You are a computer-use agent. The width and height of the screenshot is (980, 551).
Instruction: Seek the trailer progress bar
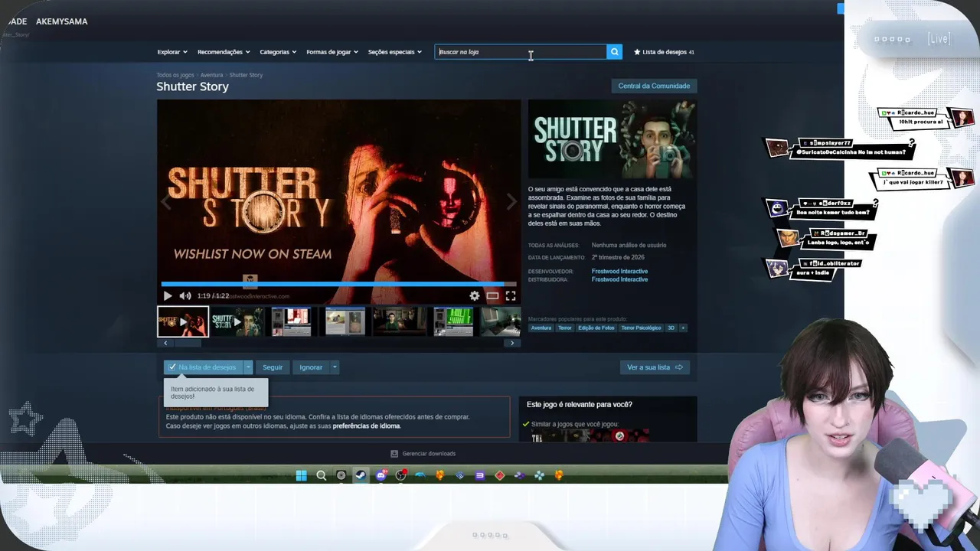(338, 284)
